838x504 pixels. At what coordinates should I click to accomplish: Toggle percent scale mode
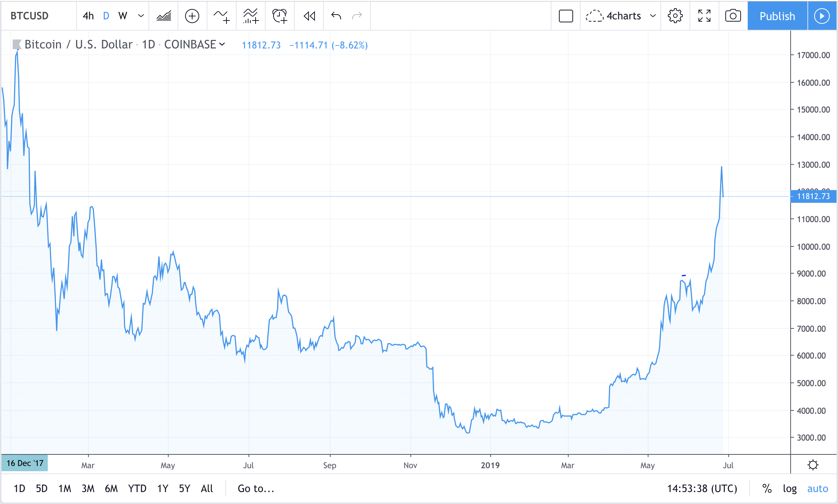(767, 488)
